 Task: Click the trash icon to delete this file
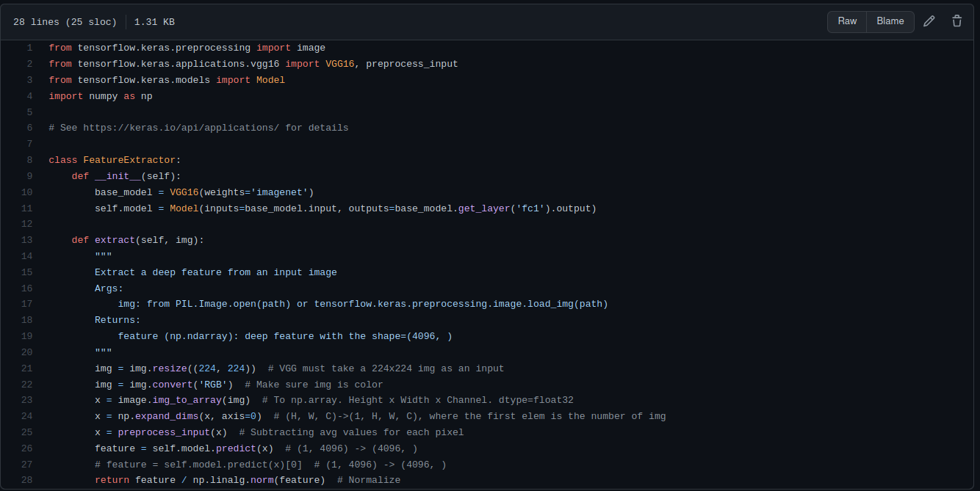pos(956,21)
